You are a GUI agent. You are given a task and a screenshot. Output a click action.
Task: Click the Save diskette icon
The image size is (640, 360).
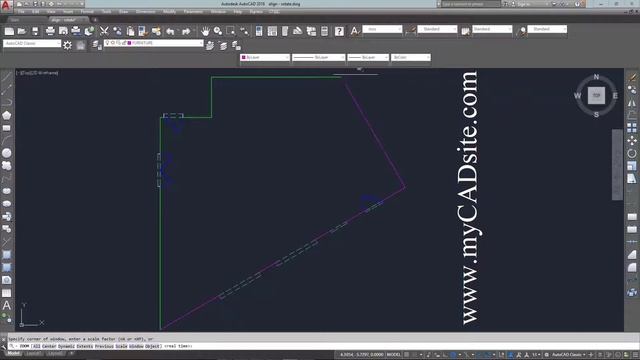coord(35,31)
